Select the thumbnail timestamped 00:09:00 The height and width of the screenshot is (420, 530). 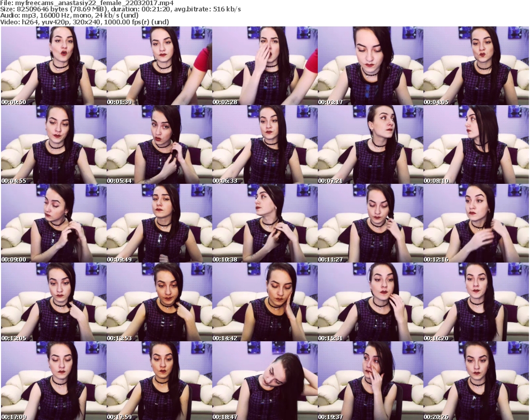(x=54, y=224)
